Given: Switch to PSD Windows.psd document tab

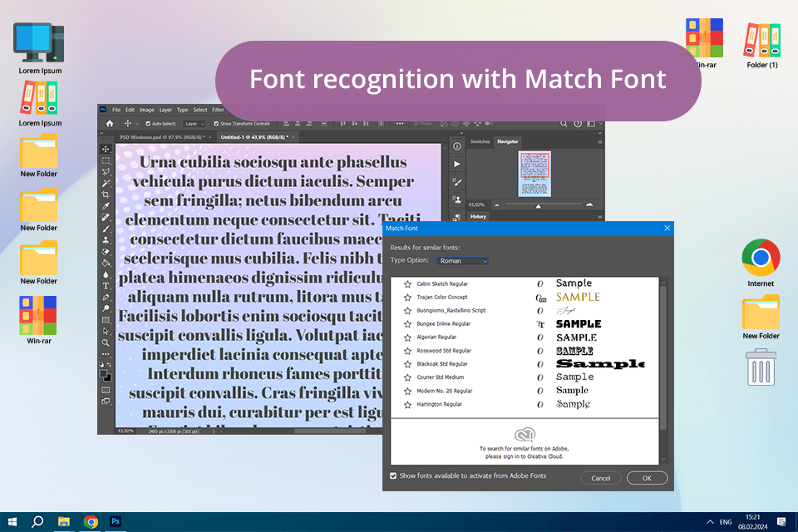Looking at the screenshot, I should (162, 137).
